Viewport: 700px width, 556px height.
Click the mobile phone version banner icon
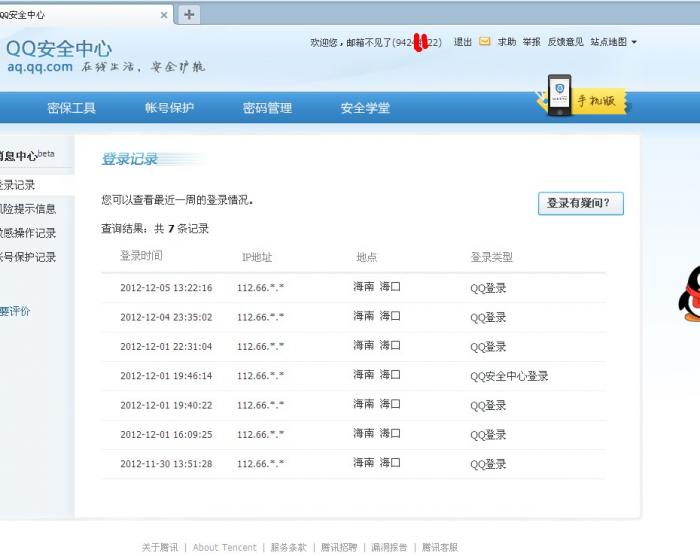click(583, 96)
